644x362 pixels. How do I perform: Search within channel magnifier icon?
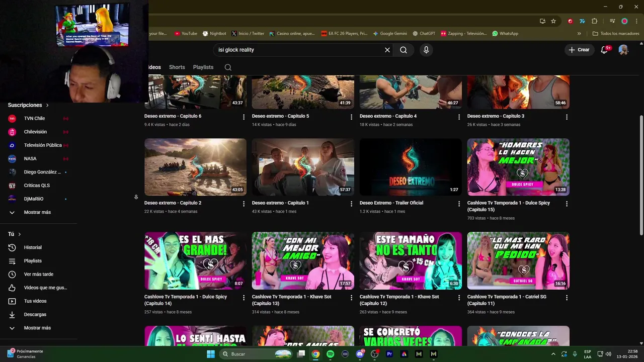[228, 67]
